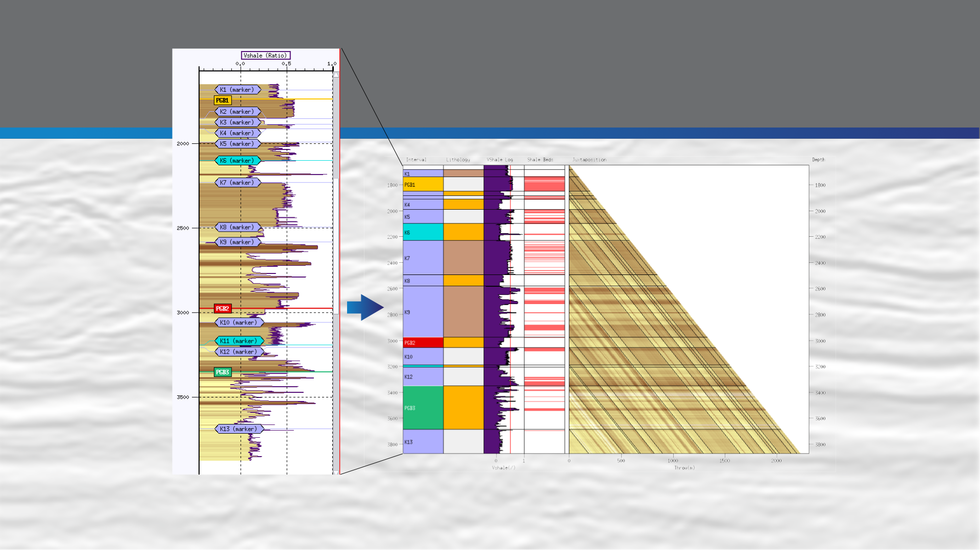This screenshot has height=551, width=980.
Task: Select the K3 (marker) label
Action: coord(238,122)
